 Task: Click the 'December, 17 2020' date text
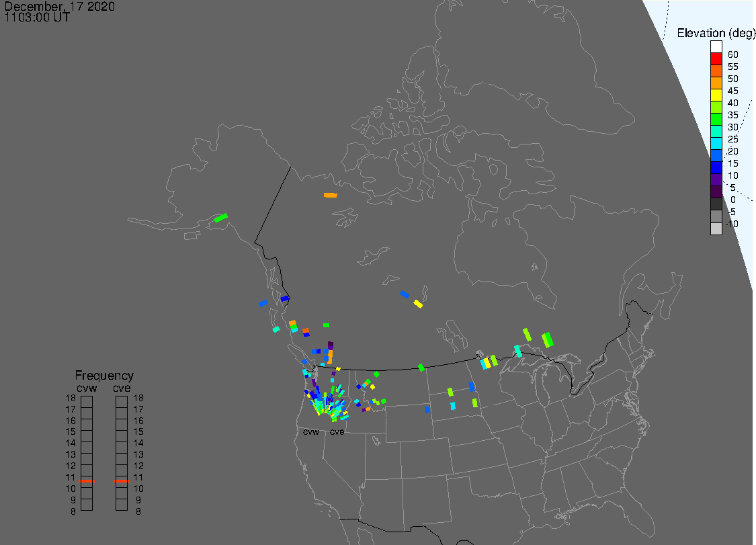point(60,6)
